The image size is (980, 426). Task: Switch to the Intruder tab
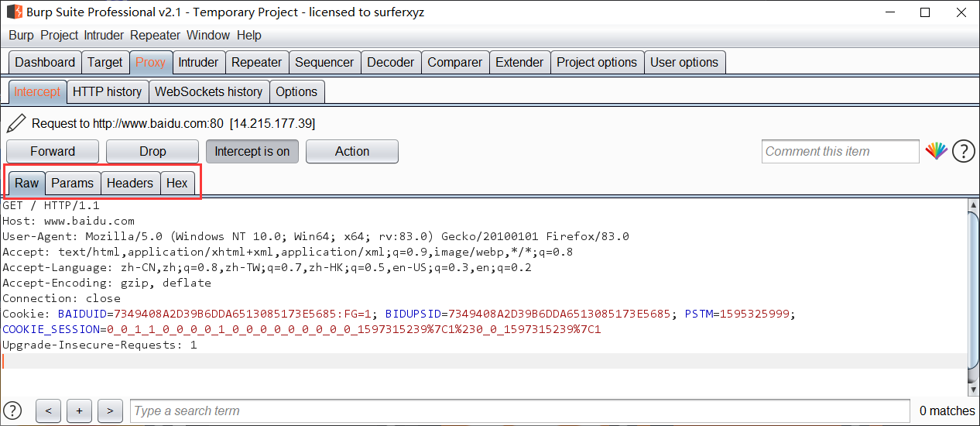pyautogui.click(x=198, y=63)
